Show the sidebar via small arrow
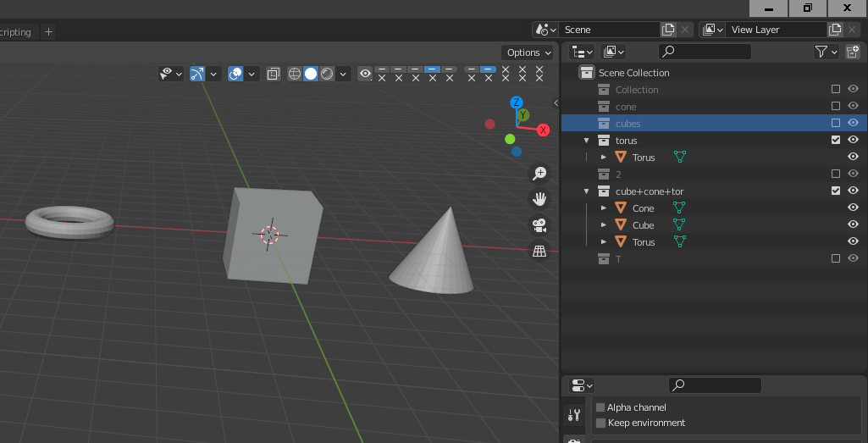 pos(556,103)
